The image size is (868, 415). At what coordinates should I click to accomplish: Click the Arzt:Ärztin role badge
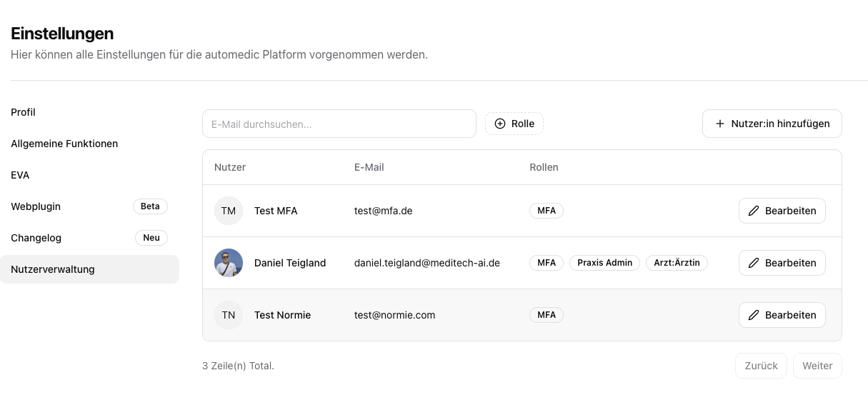677,263
